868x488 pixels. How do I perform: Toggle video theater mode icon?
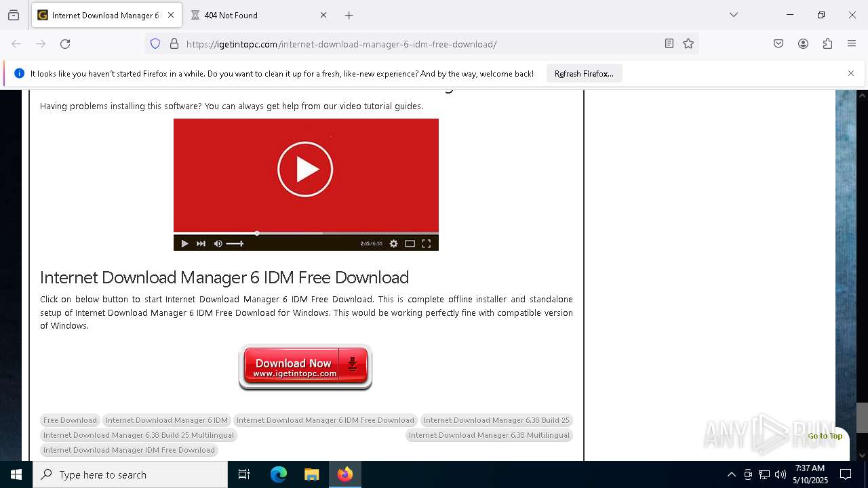coord(410,243)
